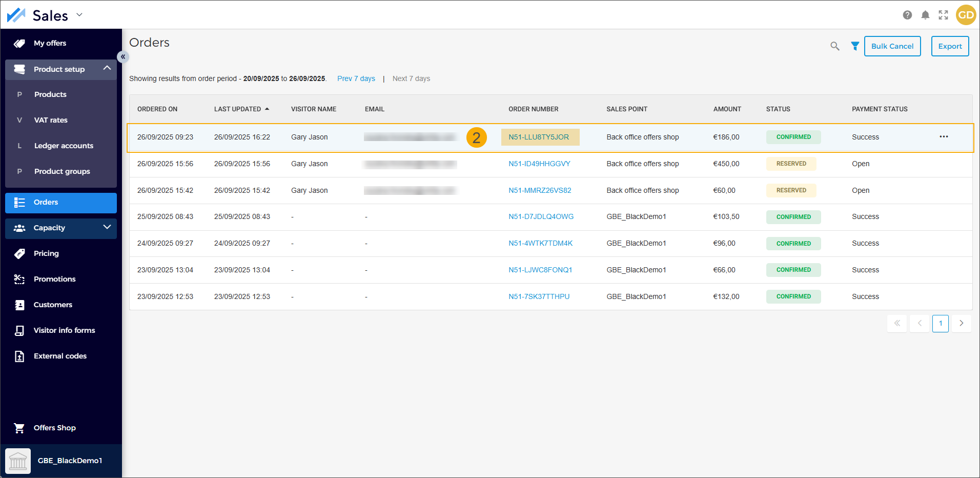Image resolution: width=980 pixels, height=478 pixels.
Task: Click the search magnifier icon
Action: point(834,46)
